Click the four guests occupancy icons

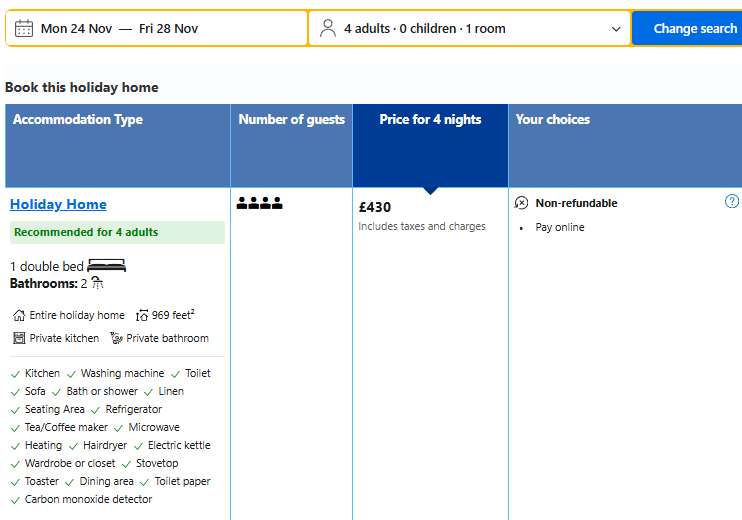(260, 204)
